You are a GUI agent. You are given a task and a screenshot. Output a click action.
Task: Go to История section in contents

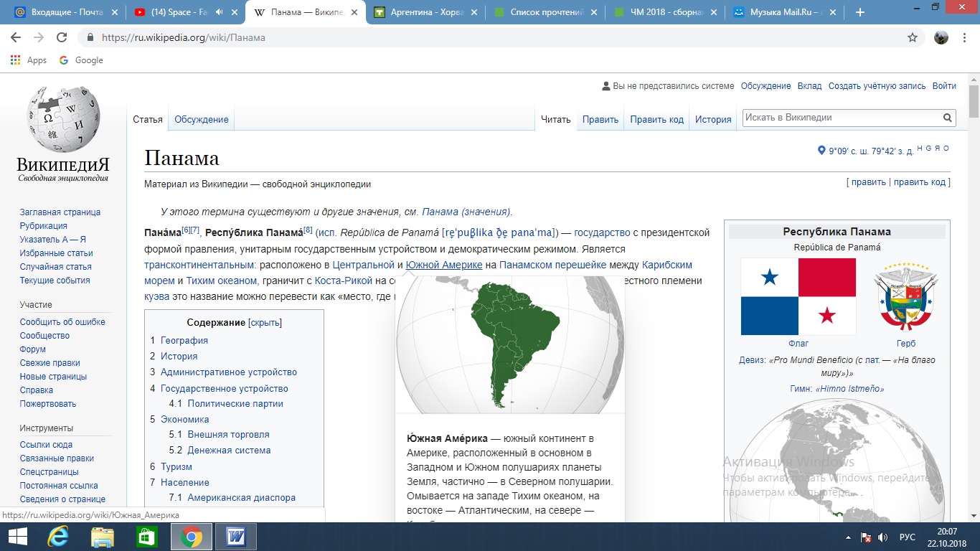pos(179,357)
